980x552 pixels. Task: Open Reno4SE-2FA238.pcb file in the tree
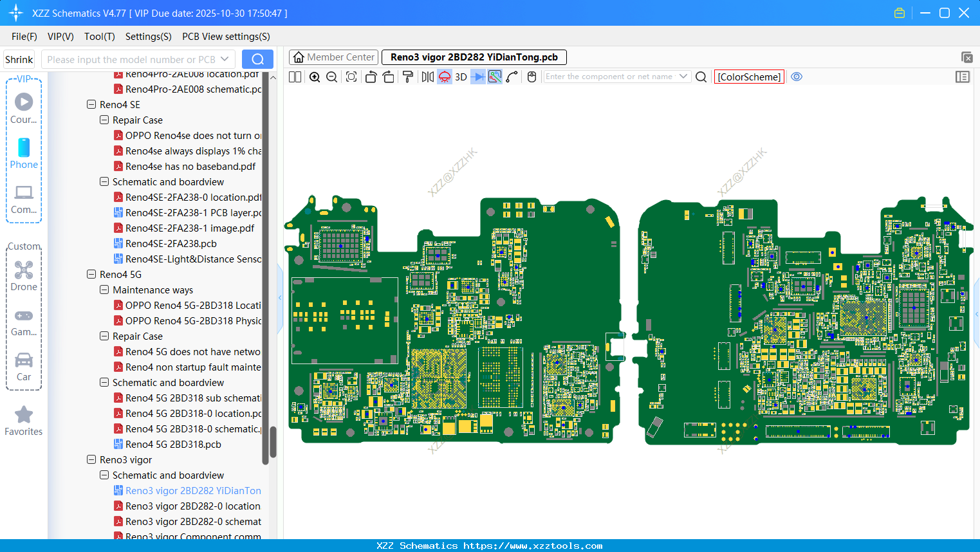(171, 244)
